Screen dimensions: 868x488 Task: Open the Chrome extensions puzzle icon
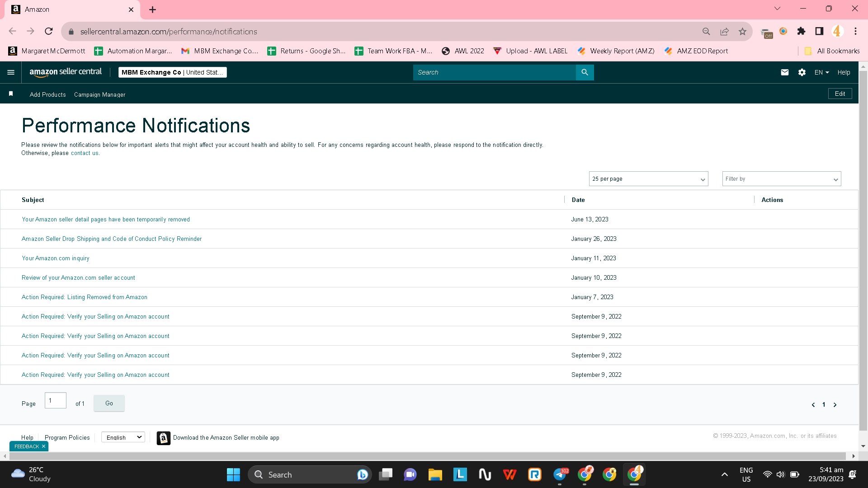coord(801,31)
